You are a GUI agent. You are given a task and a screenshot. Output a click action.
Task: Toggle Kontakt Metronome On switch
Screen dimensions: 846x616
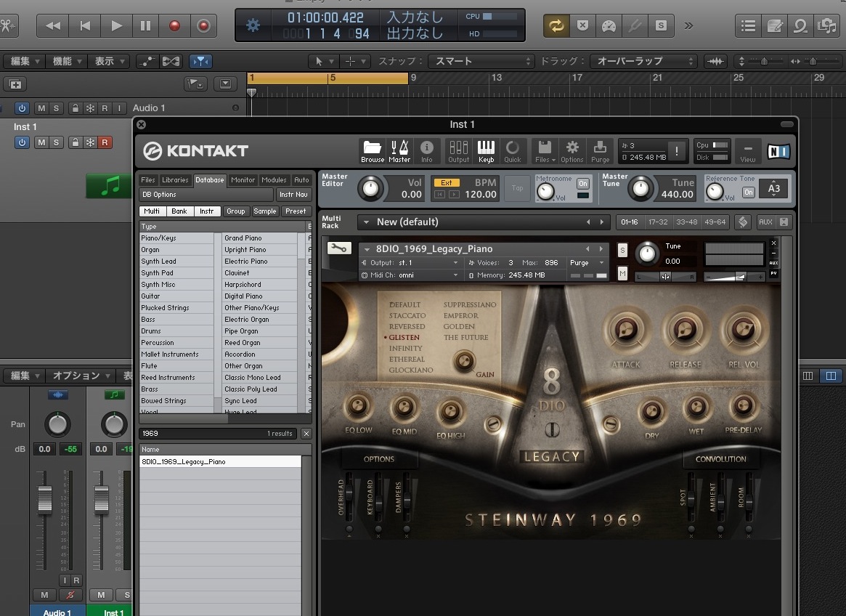582,184
